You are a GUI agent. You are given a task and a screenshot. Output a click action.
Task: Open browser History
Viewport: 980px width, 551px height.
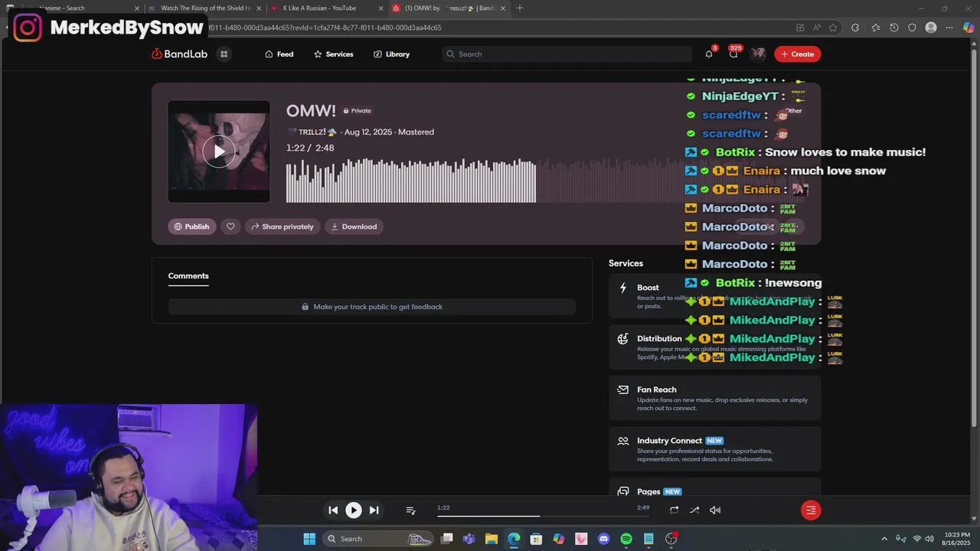[x=894, y=28]
